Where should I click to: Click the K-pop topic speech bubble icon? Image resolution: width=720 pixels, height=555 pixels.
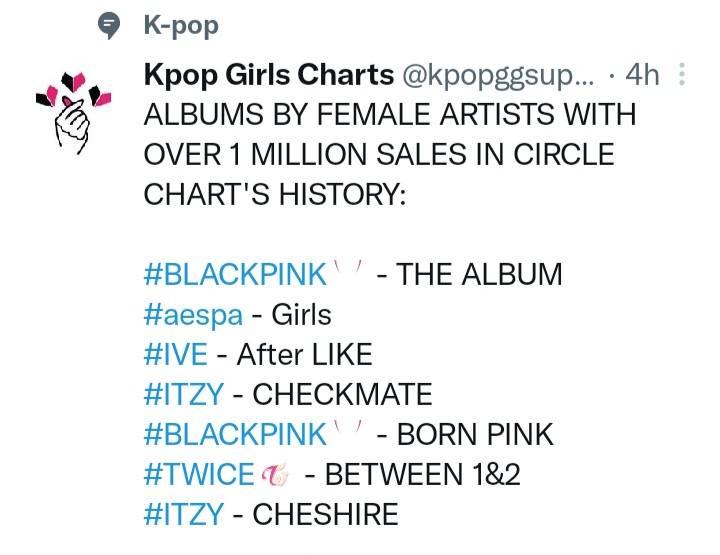[109, 26]
